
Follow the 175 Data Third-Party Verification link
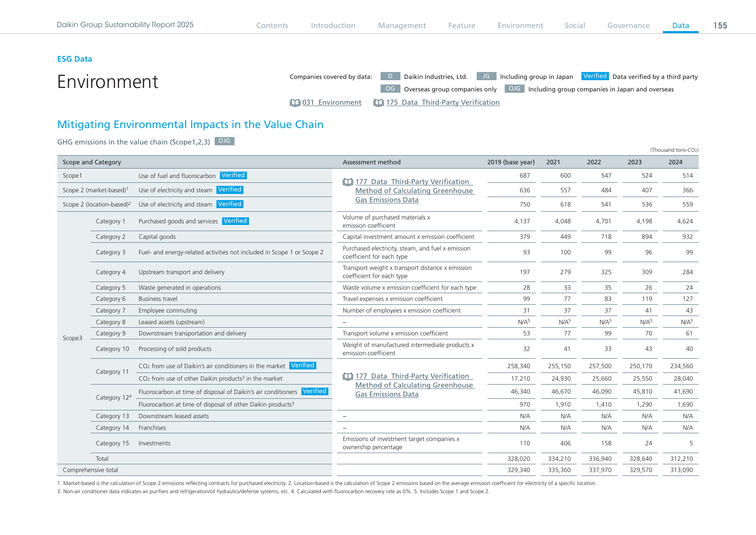[443, 103]
